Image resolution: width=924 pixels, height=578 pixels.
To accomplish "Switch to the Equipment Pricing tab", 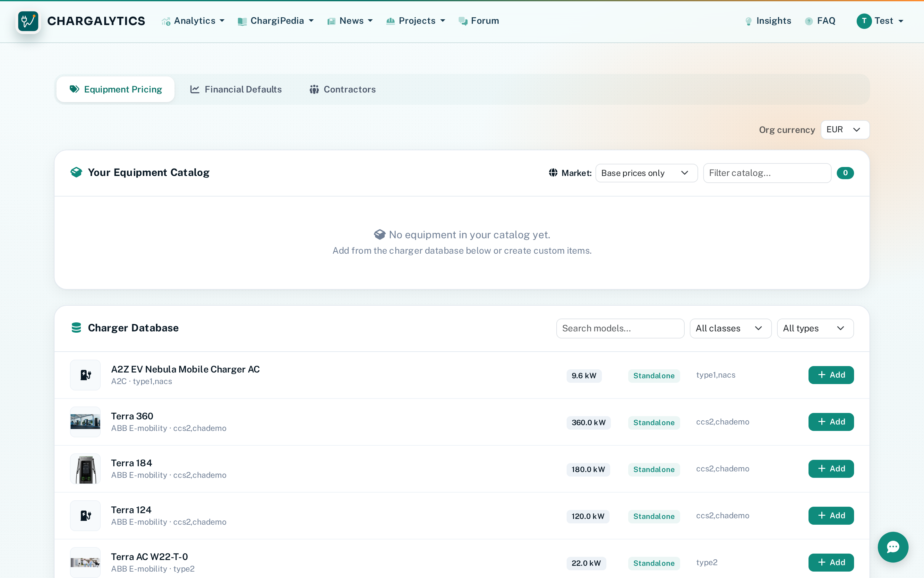I will (x=115, y=89).
